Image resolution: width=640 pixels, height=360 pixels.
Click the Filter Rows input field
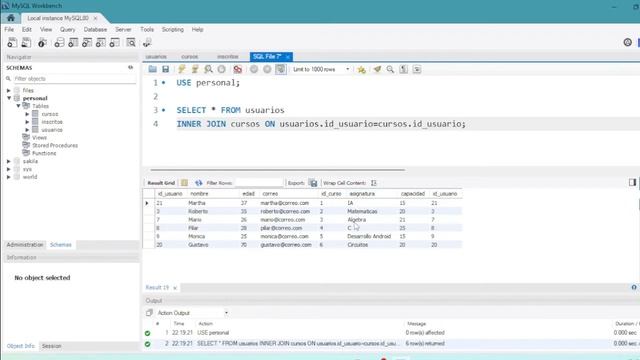(x=259, y=183)
